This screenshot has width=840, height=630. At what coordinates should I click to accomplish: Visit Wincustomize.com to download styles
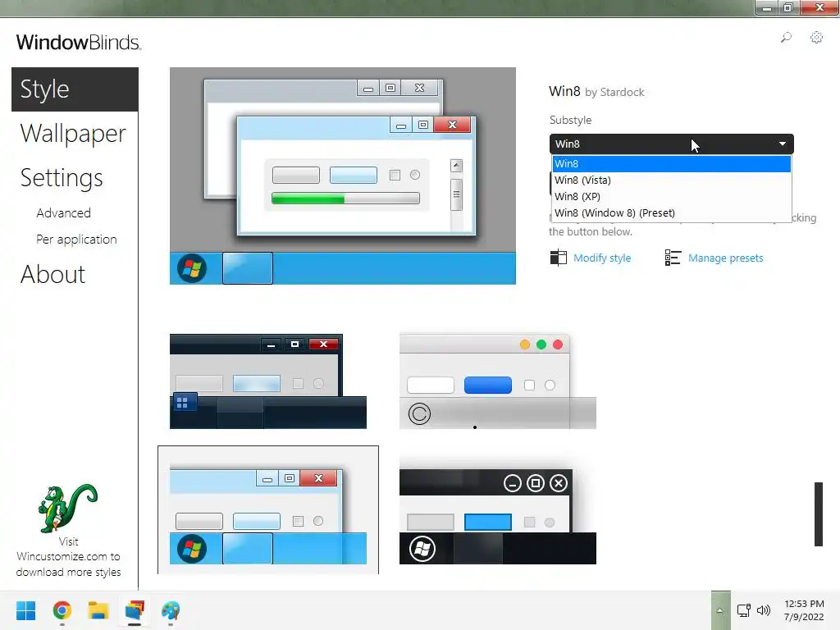(x=68, y=557)
